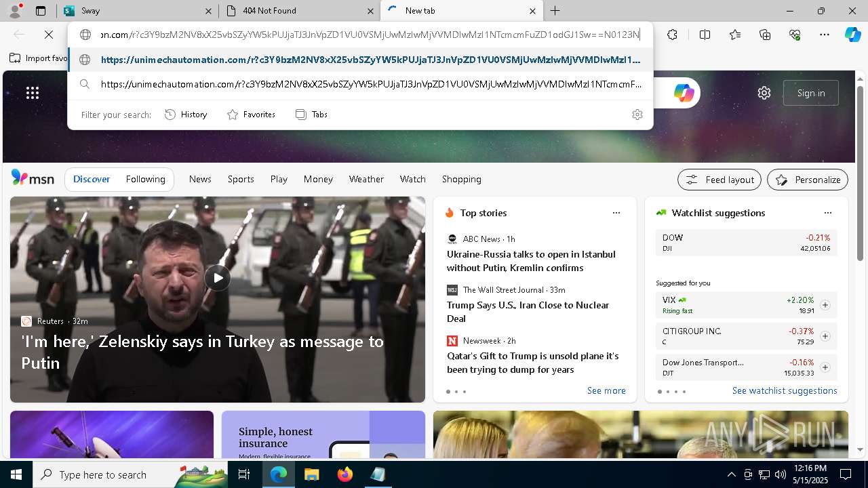Open Top stories more options
Viewport: 868px width, 488px height.
[616, 213]
